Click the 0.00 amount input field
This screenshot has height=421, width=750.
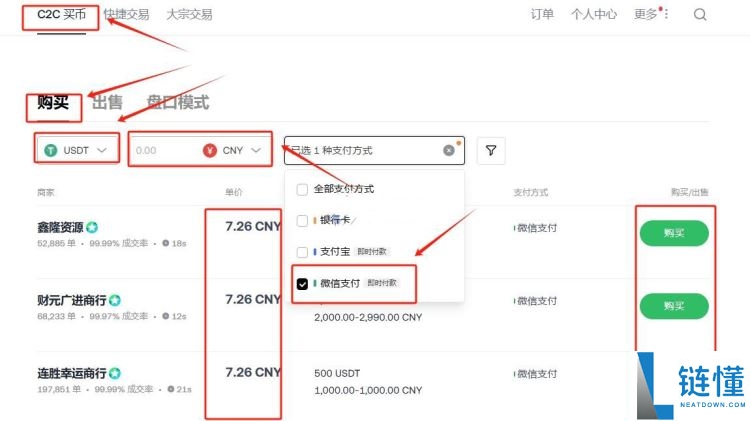click(165, 150)
